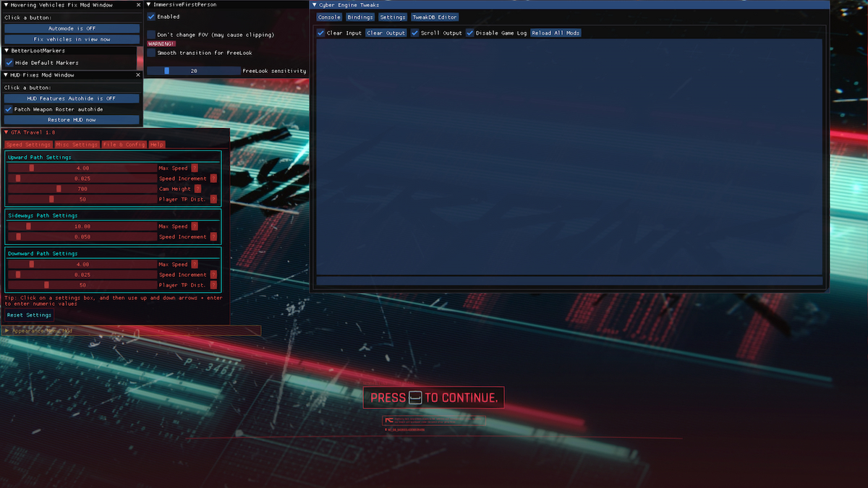Collapse the Cyber Engine Tweaks window
868x488 pixels.
(315, 5)
